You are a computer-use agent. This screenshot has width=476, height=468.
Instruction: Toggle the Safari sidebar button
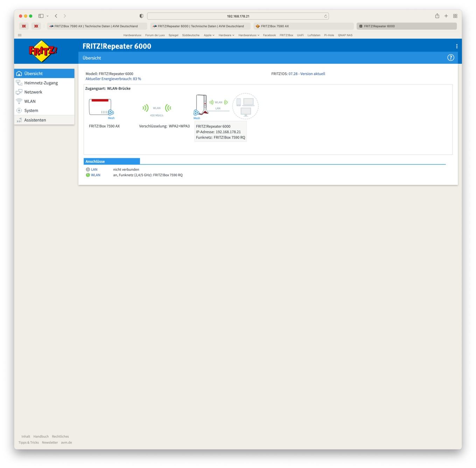[41, 16]
